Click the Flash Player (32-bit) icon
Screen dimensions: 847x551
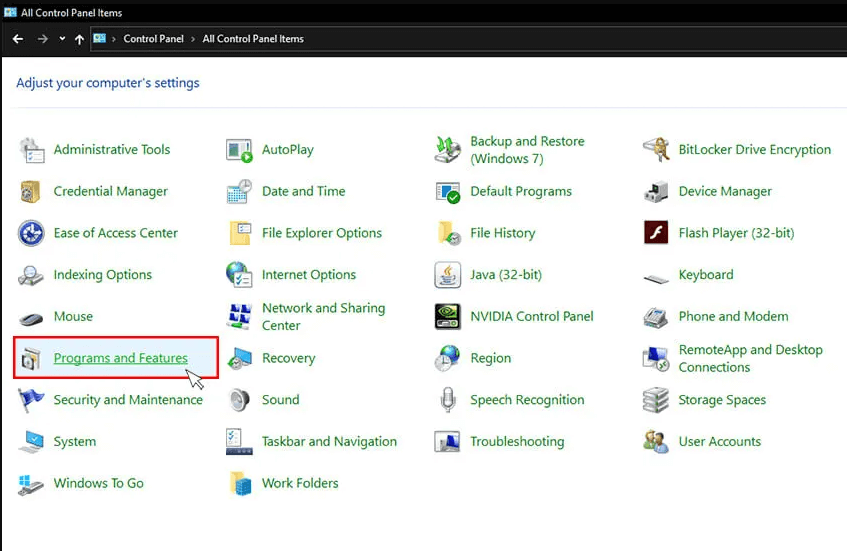(656, 233)
